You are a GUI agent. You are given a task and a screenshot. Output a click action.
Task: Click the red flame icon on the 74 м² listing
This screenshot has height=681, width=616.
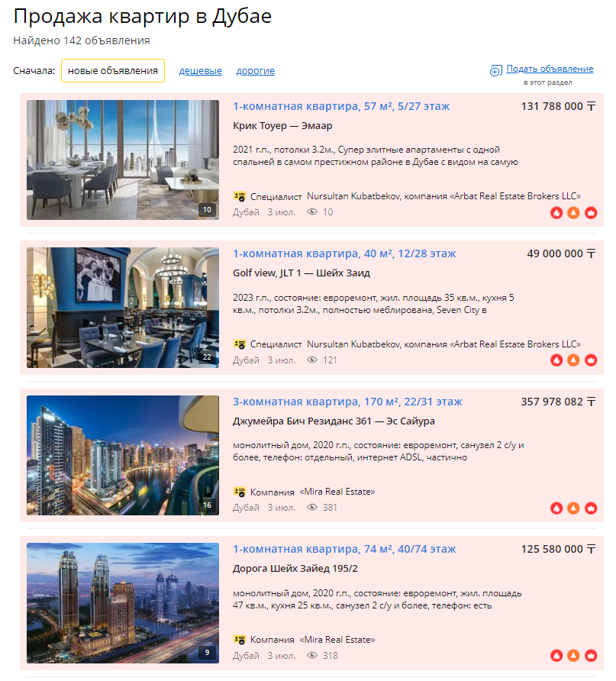556,655
